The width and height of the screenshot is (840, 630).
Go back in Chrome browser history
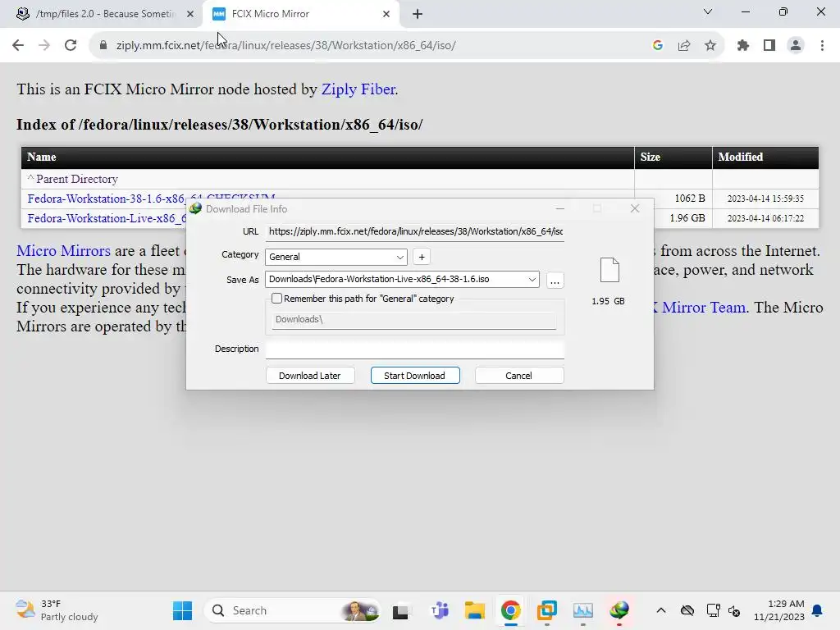tap(18, 46)
